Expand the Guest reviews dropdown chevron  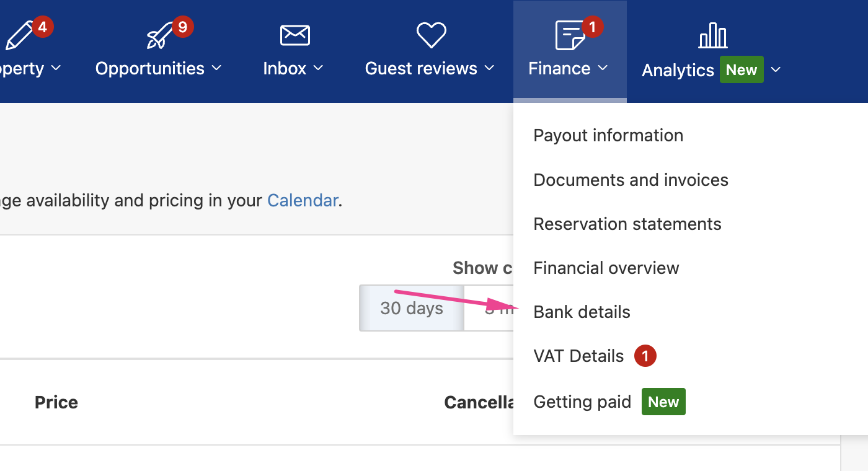[x=489, y=68]
